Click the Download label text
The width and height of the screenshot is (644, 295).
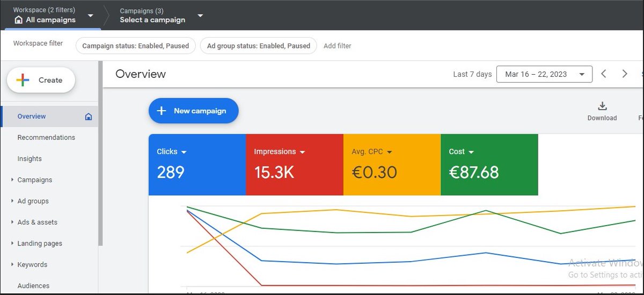click(x=602, y=118)
